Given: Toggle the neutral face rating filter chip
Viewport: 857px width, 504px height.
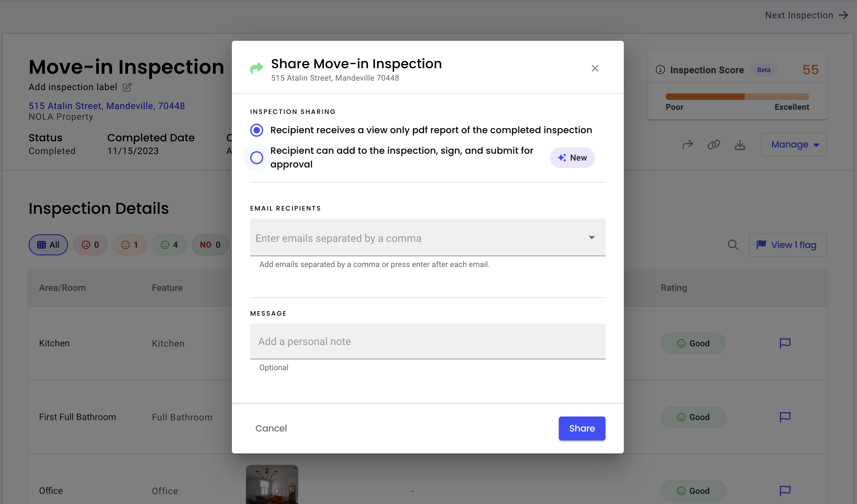Looking at the screenshot, I should tap(130, 245).
